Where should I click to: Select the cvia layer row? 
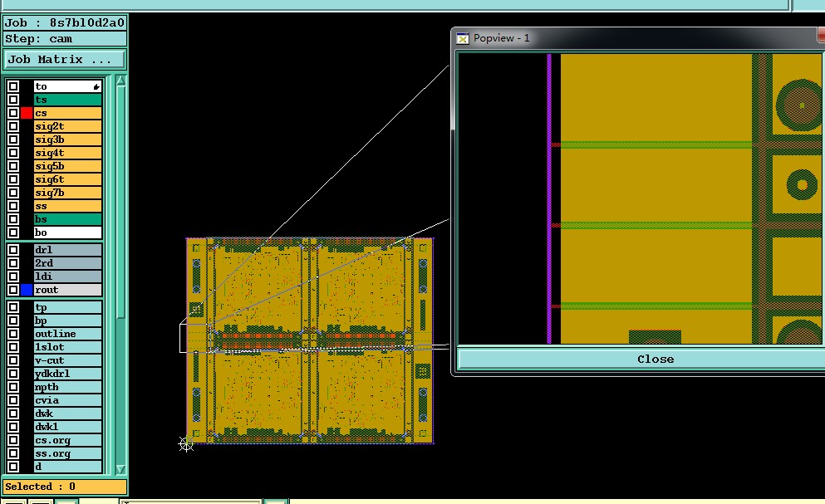(x=68, y=400)
